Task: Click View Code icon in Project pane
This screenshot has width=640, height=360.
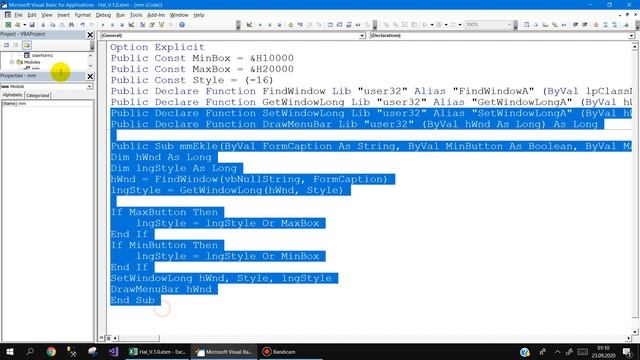Action: point(6,45)
